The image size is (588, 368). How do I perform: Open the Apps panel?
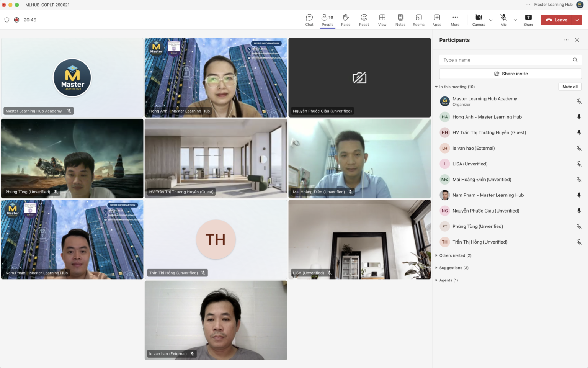pos(437,20)
